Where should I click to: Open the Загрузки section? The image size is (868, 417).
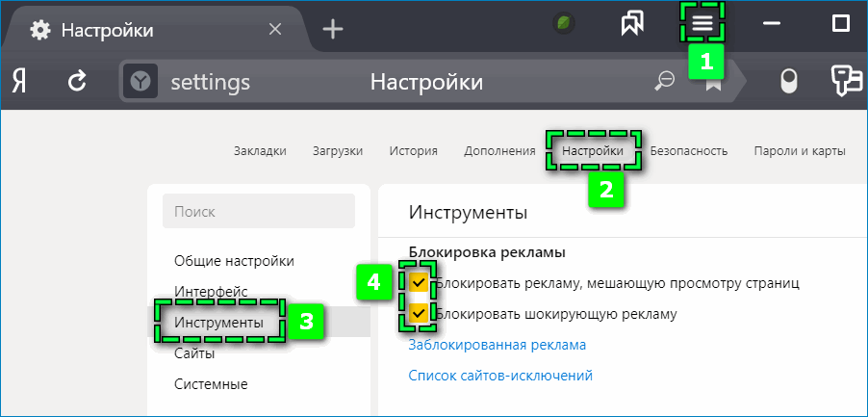(338, 150)
